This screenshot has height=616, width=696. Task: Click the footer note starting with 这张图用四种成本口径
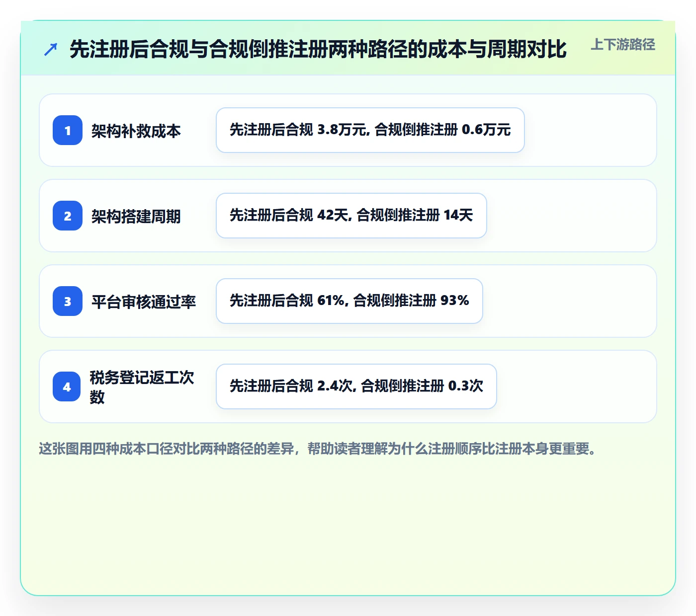[318, 449]
